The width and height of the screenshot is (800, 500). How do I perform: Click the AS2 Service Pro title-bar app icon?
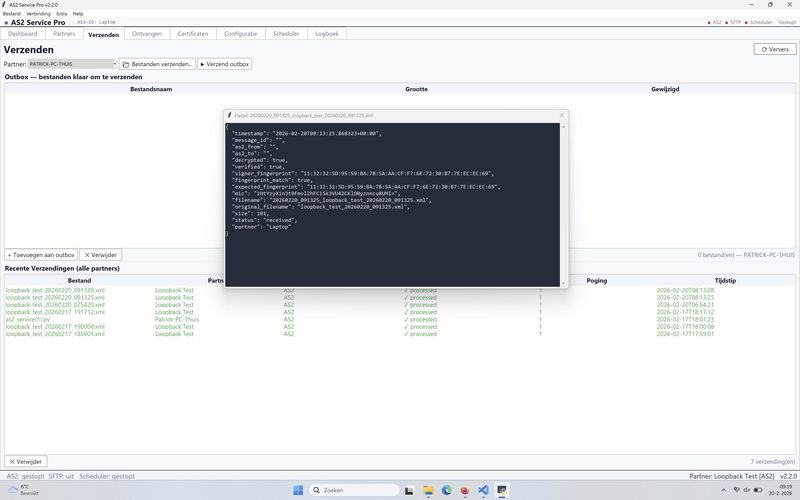(4, 5)
